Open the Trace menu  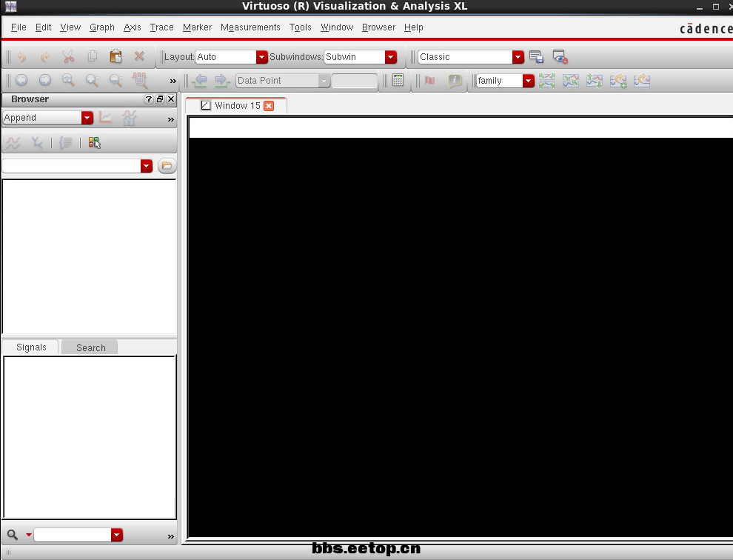[161, 27]
